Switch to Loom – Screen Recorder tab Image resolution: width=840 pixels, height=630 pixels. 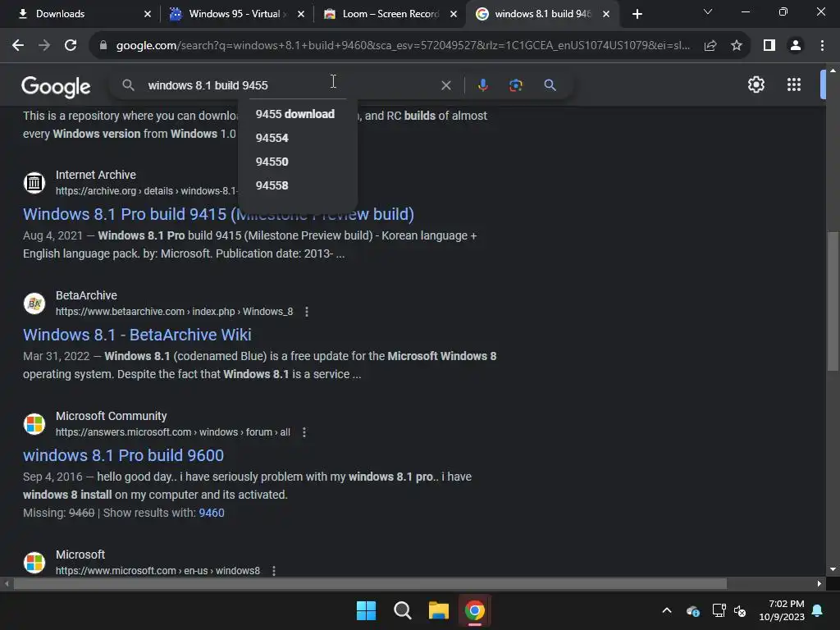390,14
